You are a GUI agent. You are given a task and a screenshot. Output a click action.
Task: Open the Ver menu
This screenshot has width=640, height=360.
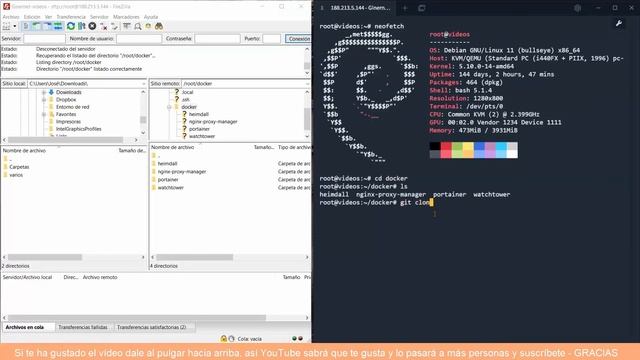(x=48, y=17)
